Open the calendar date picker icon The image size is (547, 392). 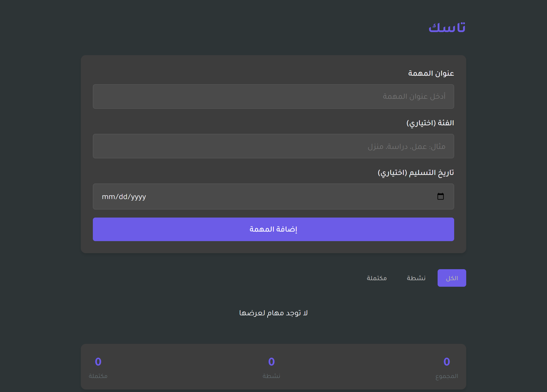440,197
